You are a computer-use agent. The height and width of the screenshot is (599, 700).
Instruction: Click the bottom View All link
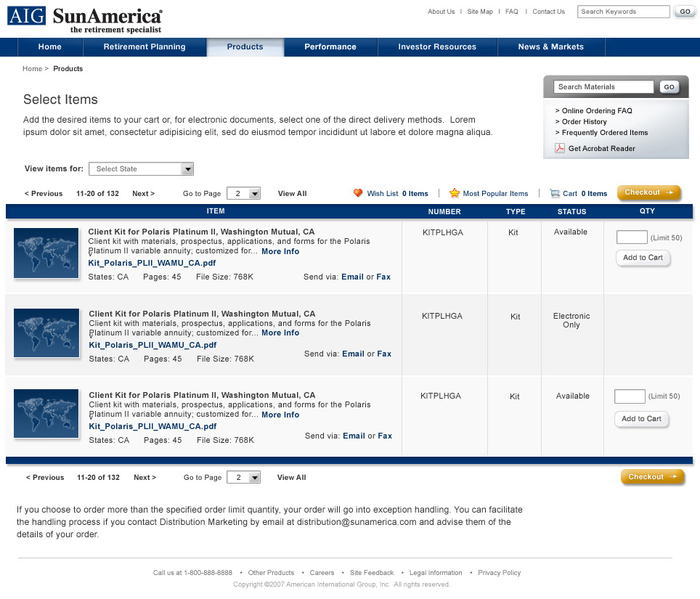(x=291, y=478)
